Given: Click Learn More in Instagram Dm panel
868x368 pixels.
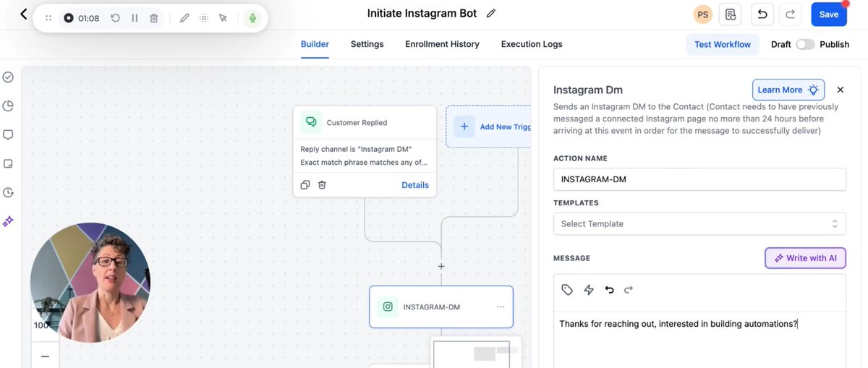Looking at the screenshot, I should pyautogui.click(x=788, y=90).
